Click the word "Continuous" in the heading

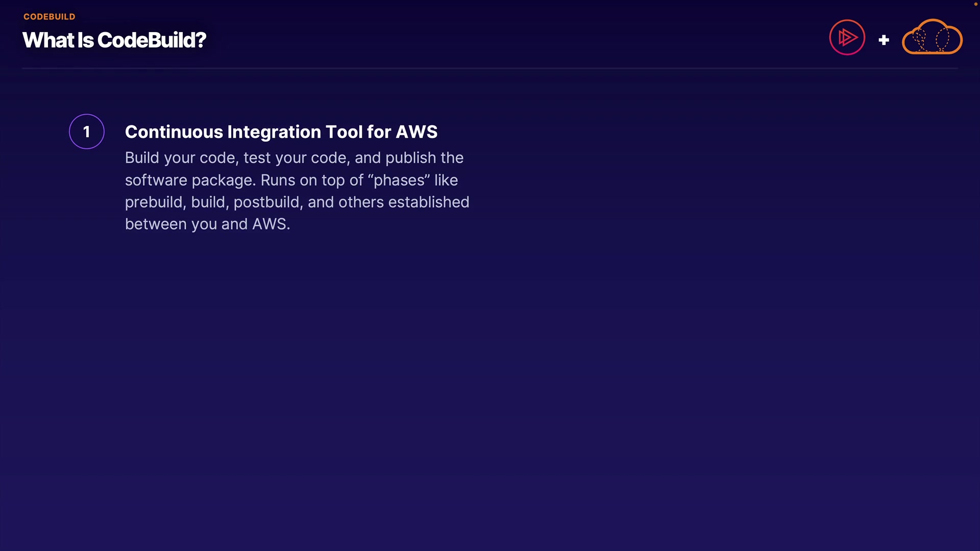(174, 132)
